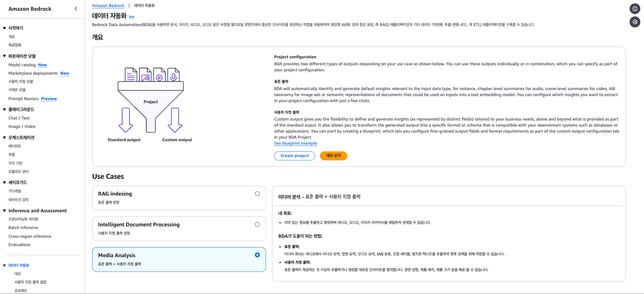Image resolution: width=644 pixels, height=294 pixels.
Task: Open Model catalog in the sidebar
Action: pos(22,65)
